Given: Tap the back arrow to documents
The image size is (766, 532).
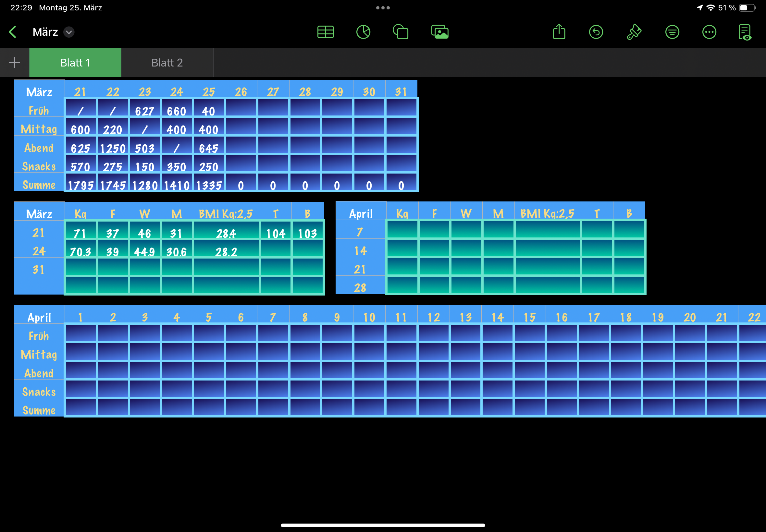Looking at the screenshot, I should (x=13, y=32).
